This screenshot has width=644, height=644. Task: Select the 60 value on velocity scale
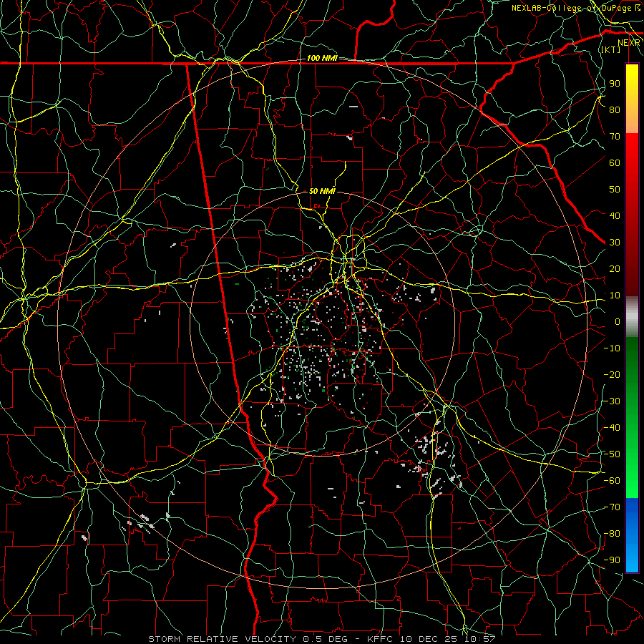pos(615,162)
